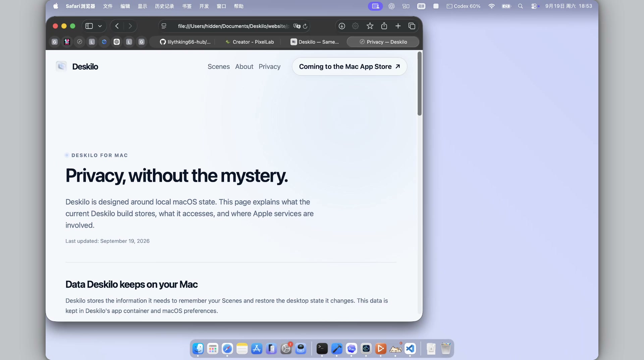Viewport: 644px width, 360px height.
Task: Open the 开发 menu
Action: click(x=204, y=6)
